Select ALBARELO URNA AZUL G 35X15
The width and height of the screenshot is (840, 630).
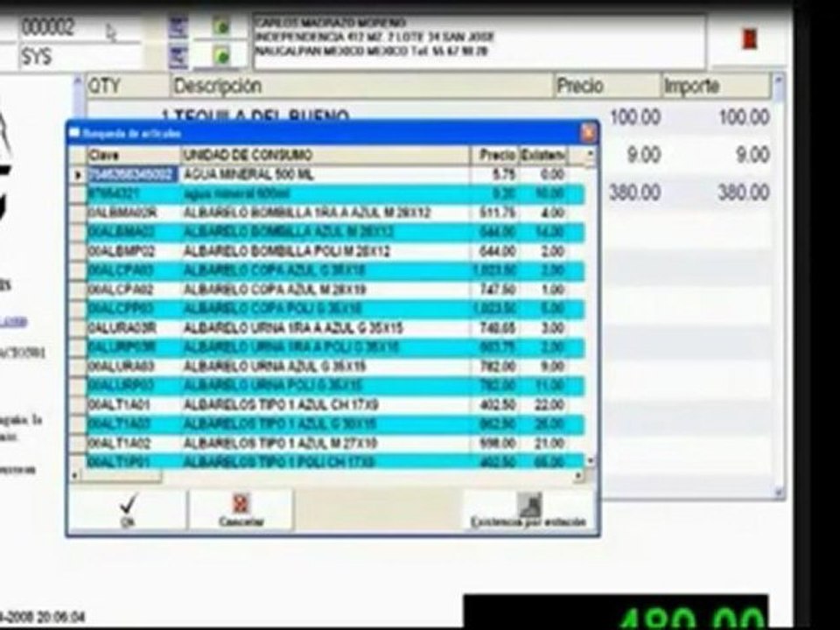tap(335, 367)
